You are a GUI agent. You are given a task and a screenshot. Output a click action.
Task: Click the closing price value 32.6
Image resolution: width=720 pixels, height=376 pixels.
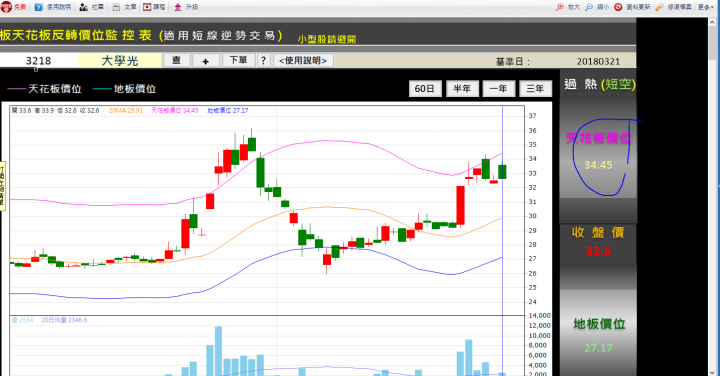598,251
